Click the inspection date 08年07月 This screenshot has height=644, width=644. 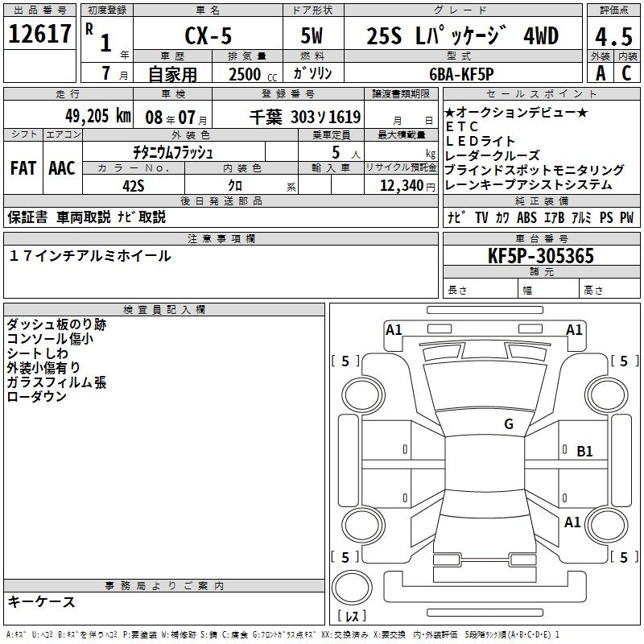(x=176, y=118)
